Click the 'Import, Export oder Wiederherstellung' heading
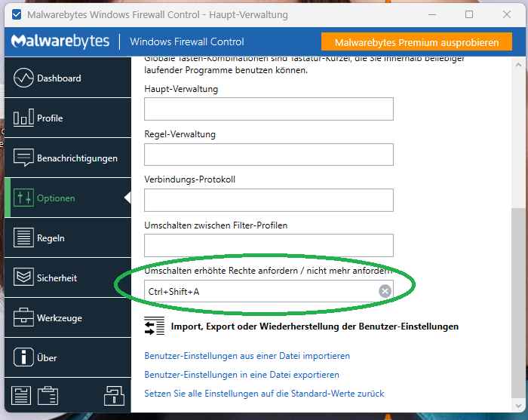This screenshot has width=528, height=420. coord(315,326)
